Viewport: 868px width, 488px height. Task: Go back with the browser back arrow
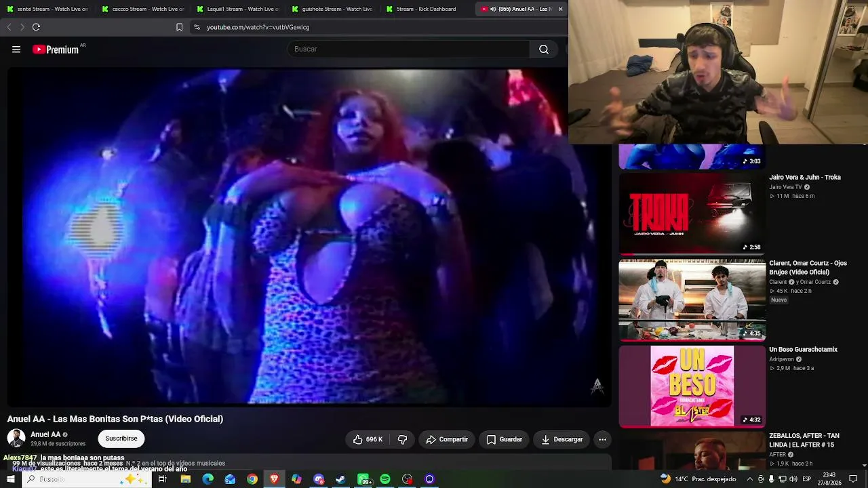[x=9, y=27]
